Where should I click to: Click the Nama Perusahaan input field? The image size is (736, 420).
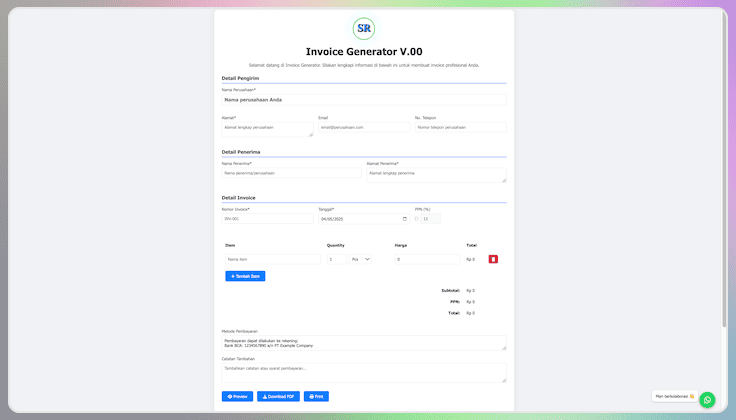tap(364, 100)
